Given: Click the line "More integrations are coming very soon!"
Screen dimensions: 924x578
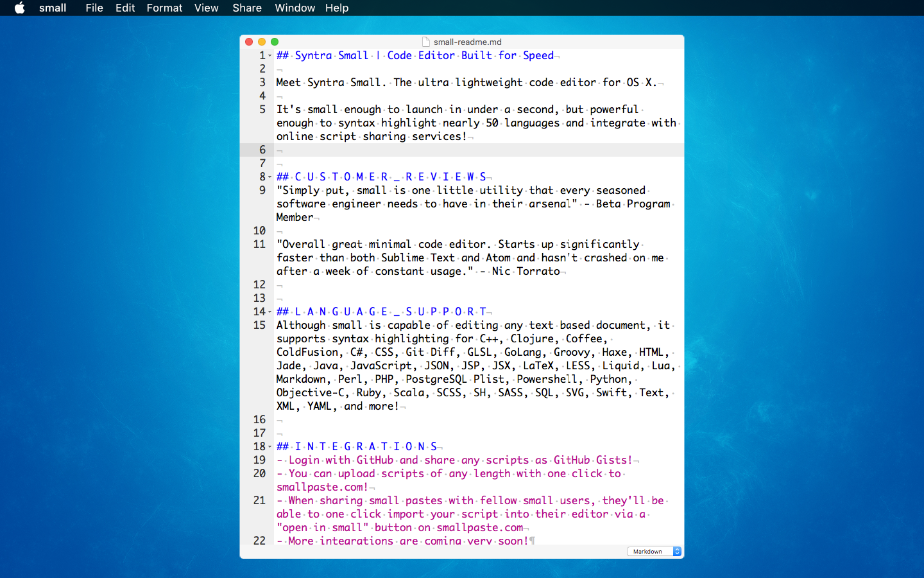Looking at the screenshot, I should (408, 540).
